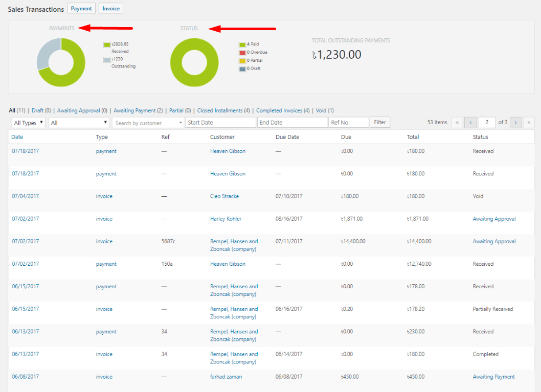Screen dimensions: 541x392
Task: Click the Start Date field
Action: coord(221,122)
